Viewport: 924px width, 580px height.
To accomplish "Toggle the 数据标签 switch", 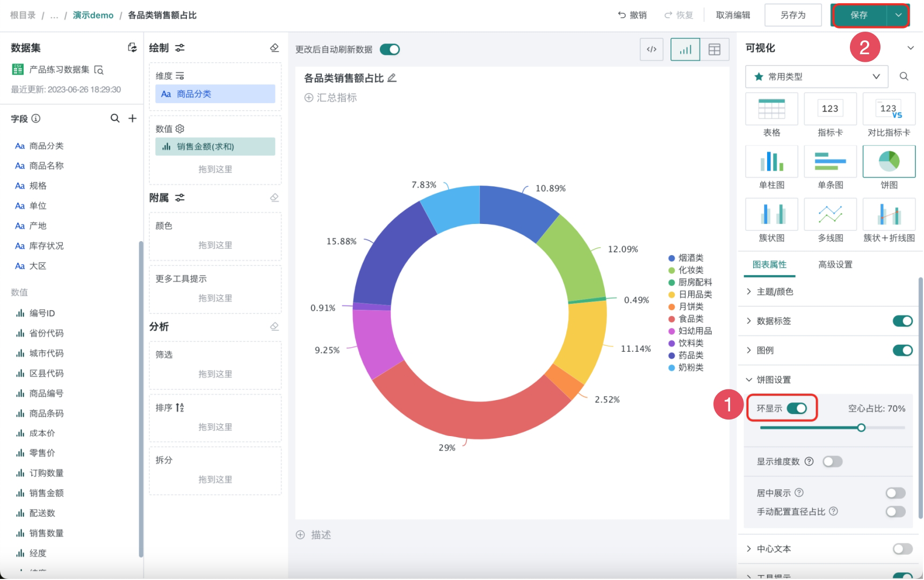I will (903, 321).
